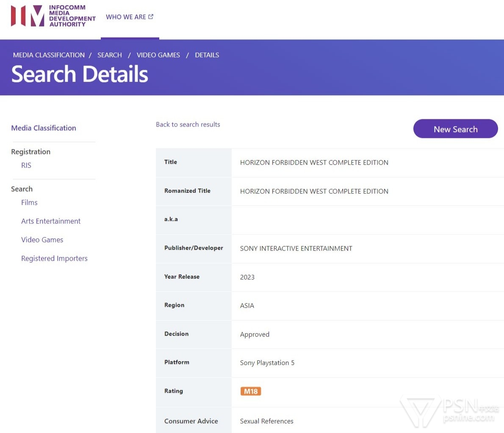Click the Publisher/Developer row label
The width and height of the screenshot is (504, 433).
(194, 248)
